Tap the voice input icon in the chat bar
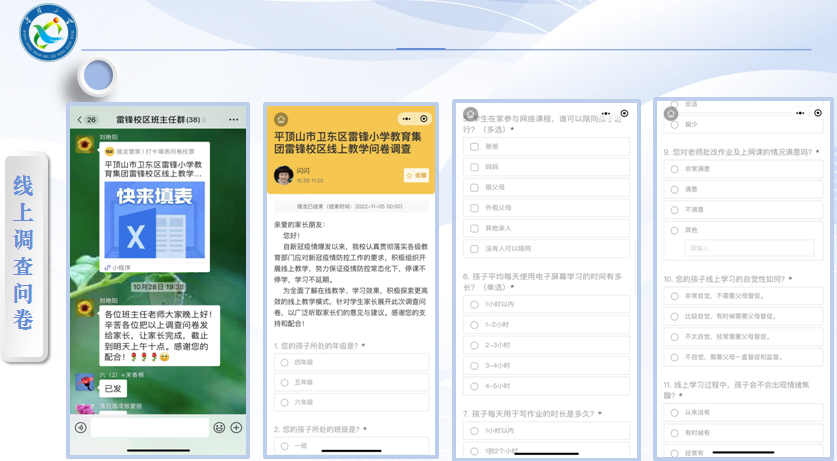837x461 pixels. point(80,427)
